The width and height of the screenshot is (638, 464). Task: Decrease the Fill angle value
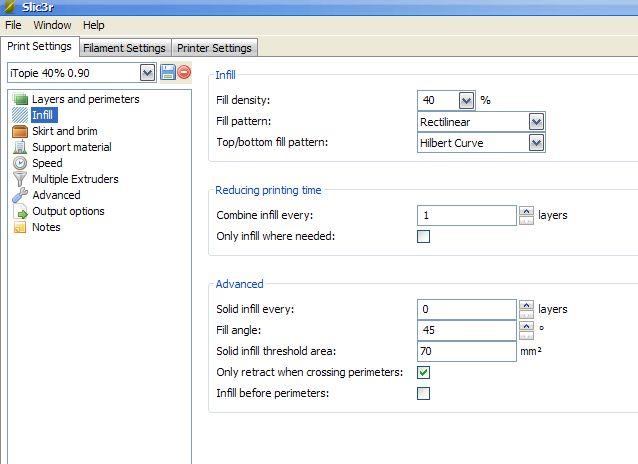[x=527, y=335]
